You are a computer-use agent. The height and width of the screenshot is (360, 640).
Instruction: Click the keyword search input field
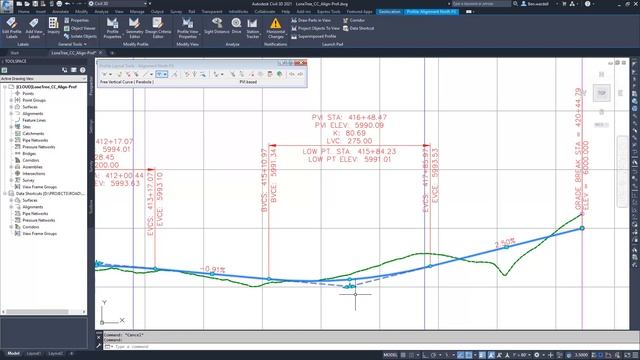click(x=481, y=4)
